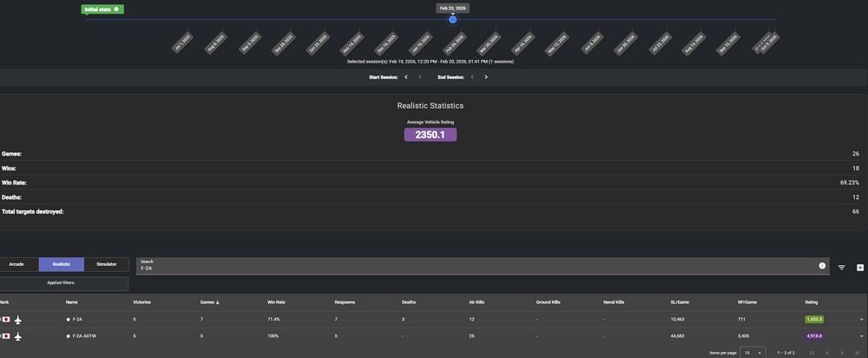Select the Aug 14 timeline marker
This screenshot has width=868, height=358.
[x=694, y=43]
